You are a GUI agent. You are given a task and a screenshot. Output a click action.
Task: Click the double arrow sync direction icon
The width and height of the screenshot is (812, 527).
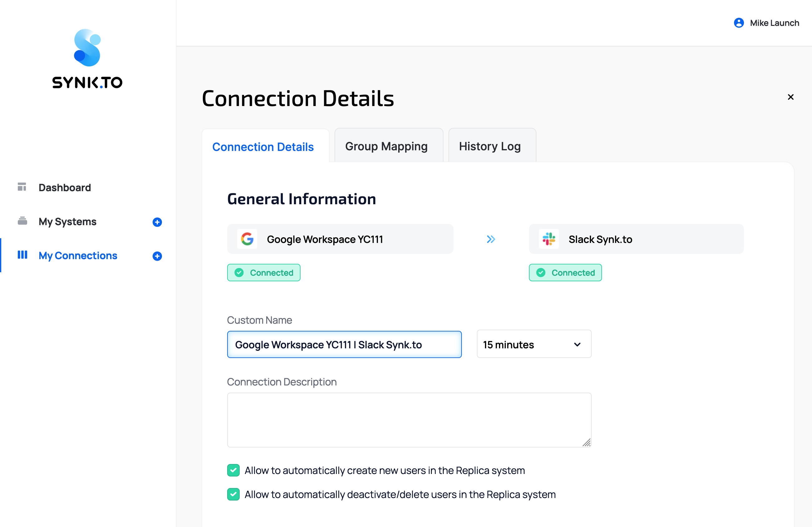click(491, 239)
